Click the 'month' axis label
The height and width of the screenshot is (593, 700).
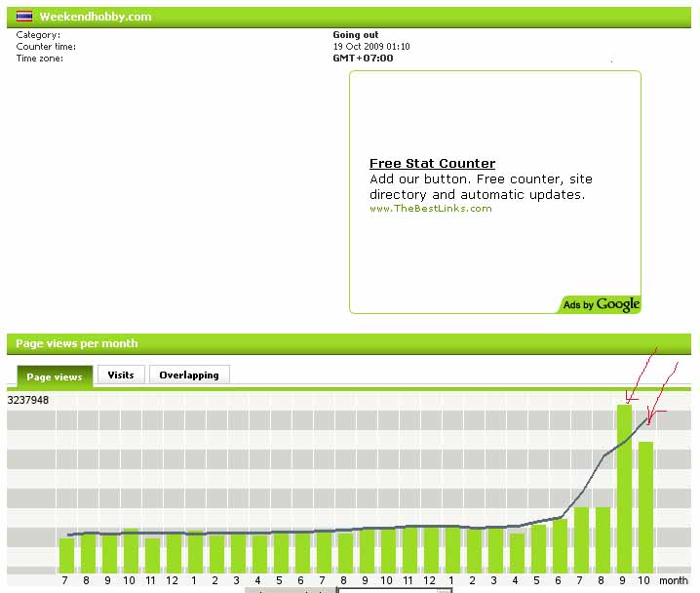pos(673,580)
